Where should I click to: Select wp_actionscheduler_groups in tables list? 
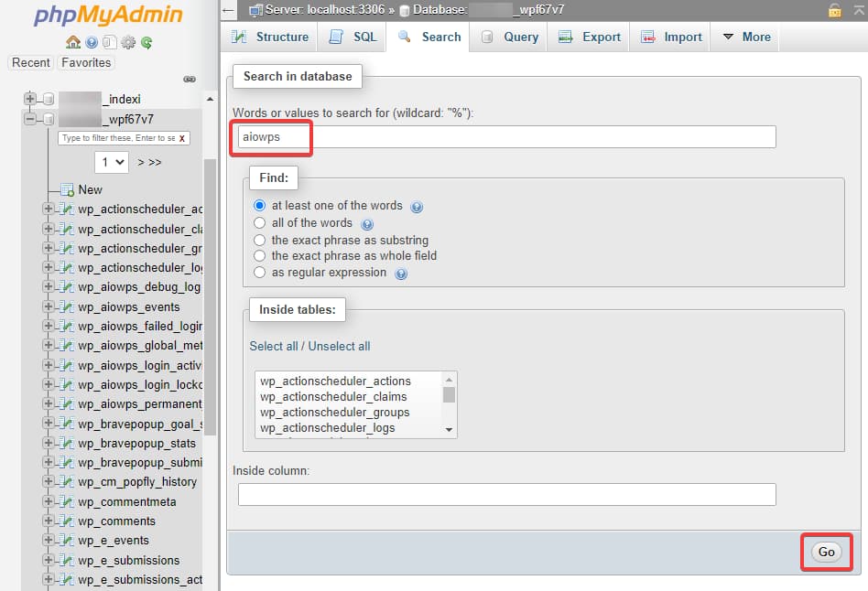pyautogui.click(x=335, y=413)
